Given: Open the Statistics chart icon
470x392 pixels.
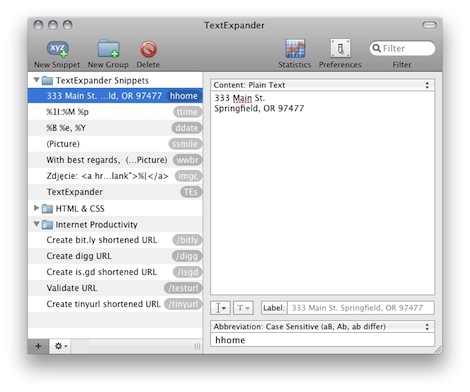Looking at the screenshot, I should coord(295,49).
